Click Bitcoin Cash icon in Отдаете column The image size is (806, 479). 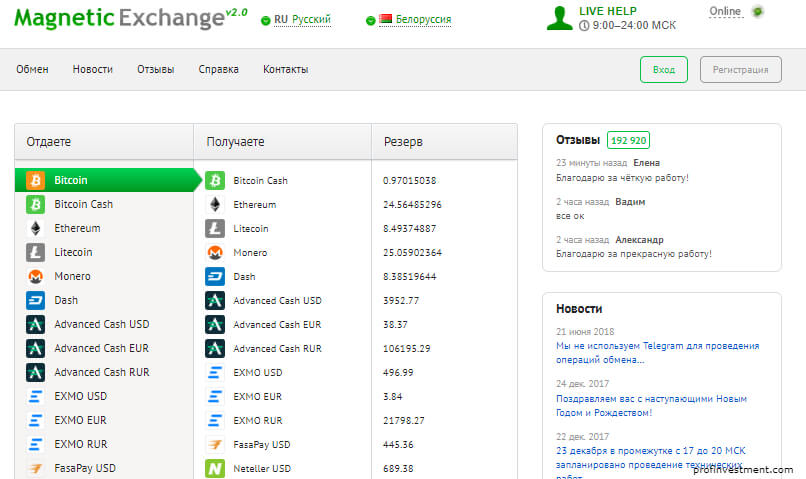point(35,204)
